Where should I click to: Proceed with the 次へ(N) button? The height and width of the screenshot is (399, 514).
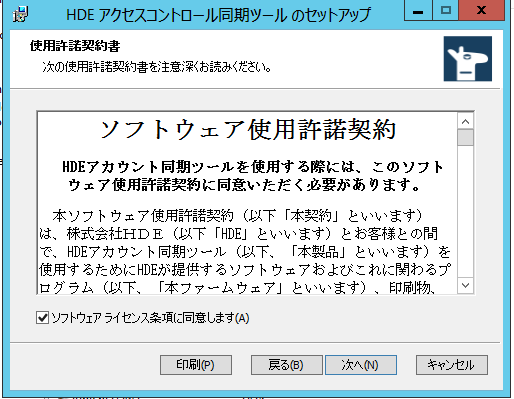[x=361, y=365]
